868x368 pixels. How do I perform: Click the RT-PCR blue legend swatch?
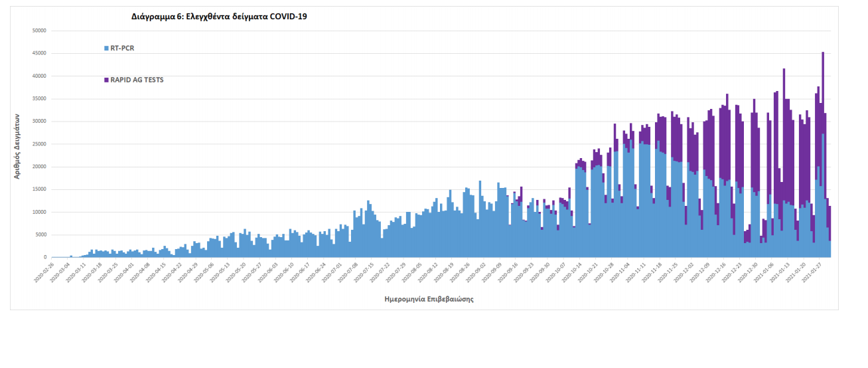(106, 48)
